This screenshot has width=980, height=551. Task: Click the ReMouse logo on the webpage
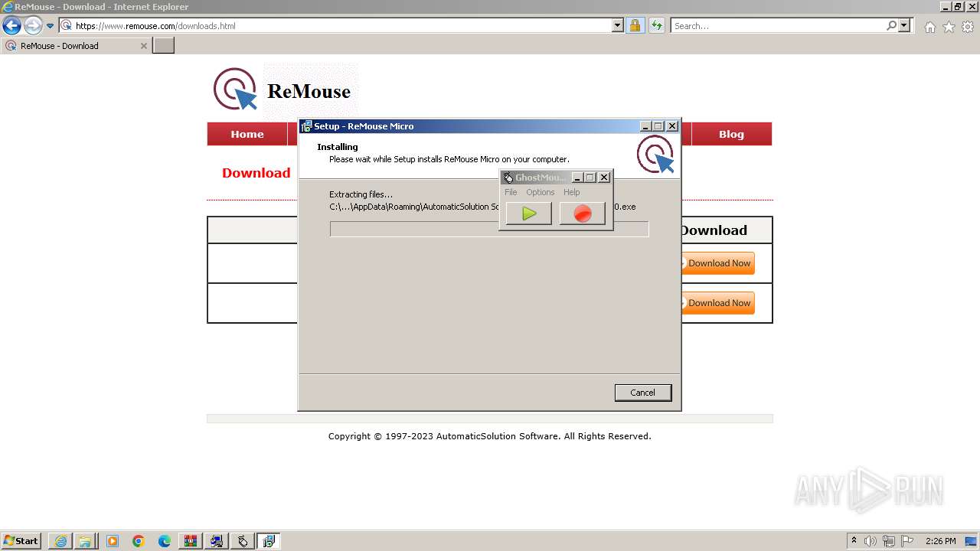[283, 90]
